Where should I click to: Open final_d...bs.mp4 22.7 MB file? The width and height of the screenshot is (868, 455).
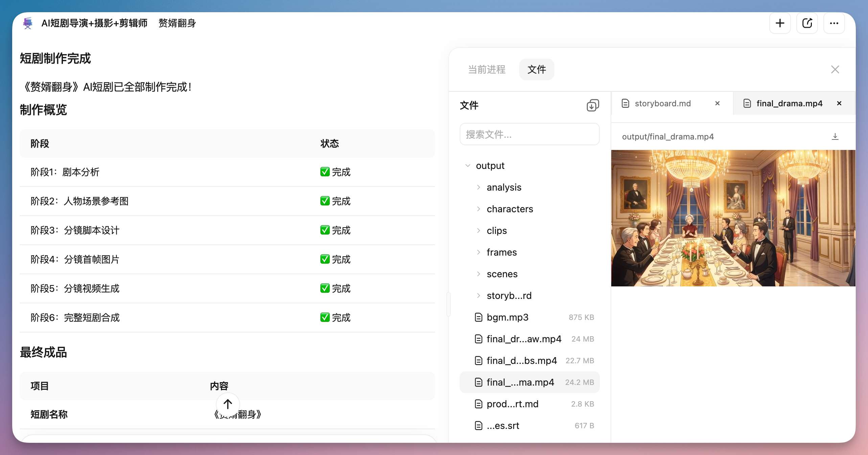530,361
